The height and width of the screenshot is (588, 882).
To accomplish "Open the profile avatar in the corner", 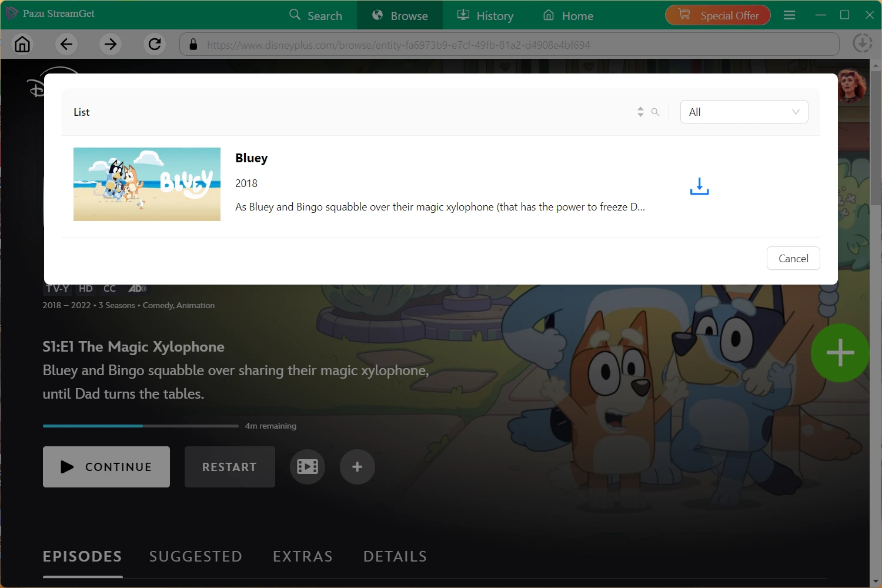I will tap(851, 85).
